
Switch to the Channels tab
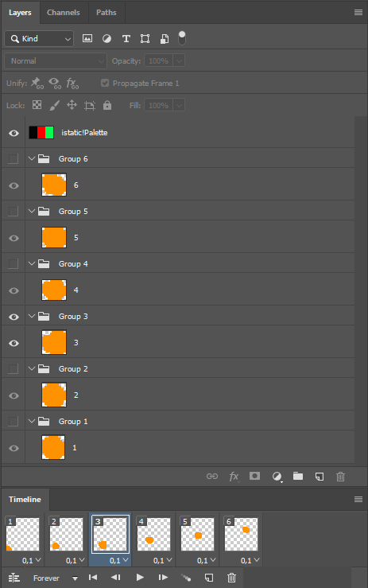click(x=64, y=13)
